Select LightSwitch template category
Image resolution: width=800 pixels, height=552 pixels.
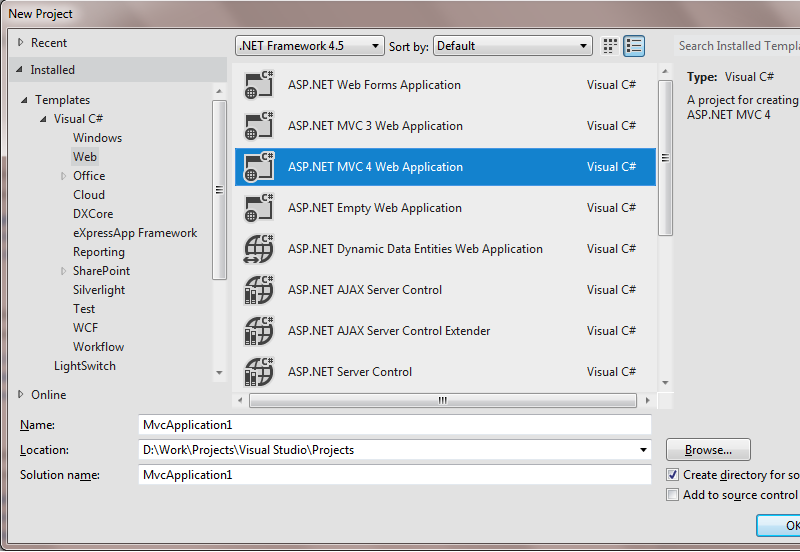[85, 366]
